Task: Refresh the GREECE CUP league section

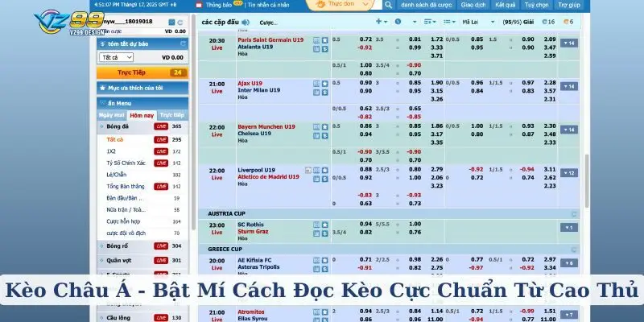Action: [574, 250]
